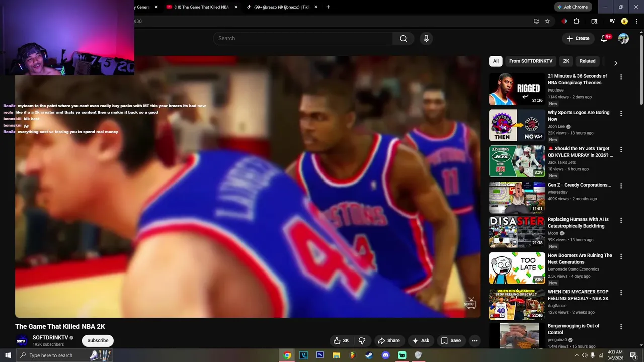The height and width of the screenshot is (362, 644).
Task: Open FL Studio fruit icon in taskbar
Action: click(353, 355)
